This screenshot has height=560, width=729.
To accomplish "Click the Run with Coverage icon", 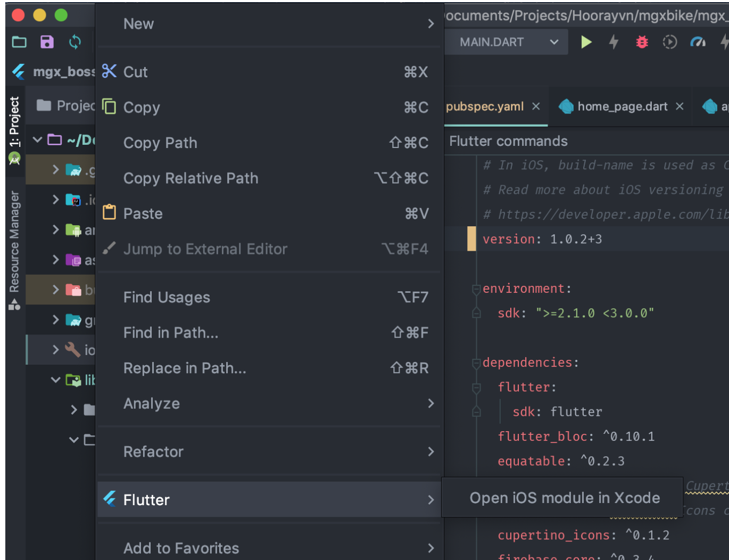I will point(669,42).
